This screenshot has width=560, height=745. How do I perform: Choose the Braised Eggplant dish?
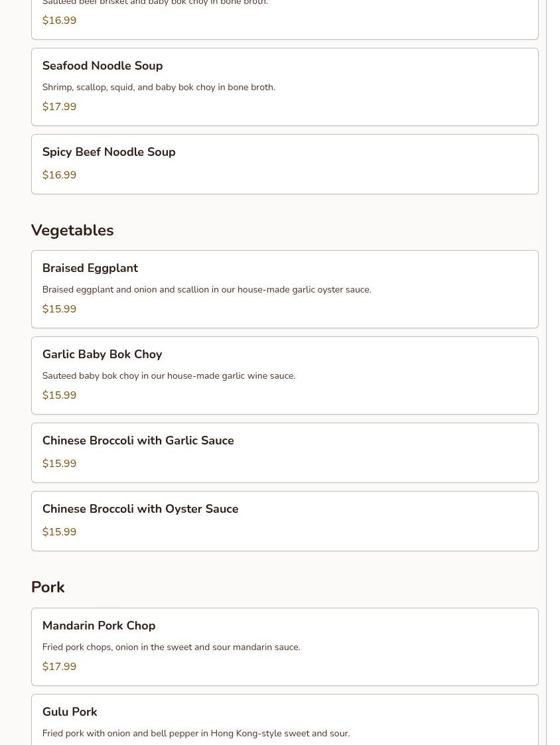click(90, 268)
